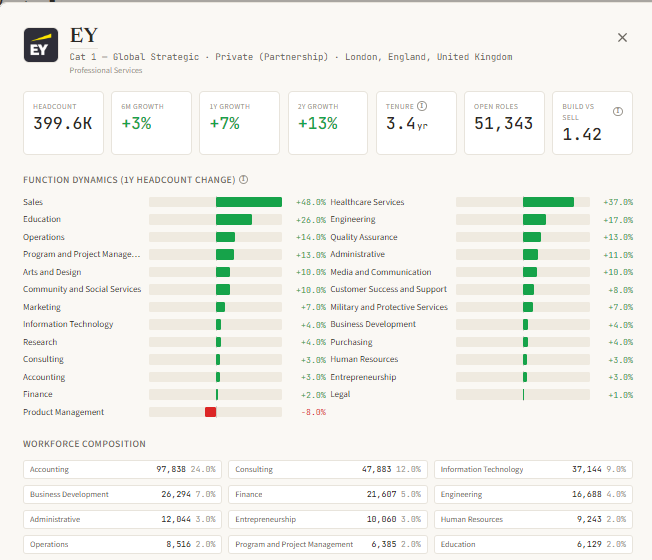Select the Marketing function label
652x560 pixels.
(42, 307)
